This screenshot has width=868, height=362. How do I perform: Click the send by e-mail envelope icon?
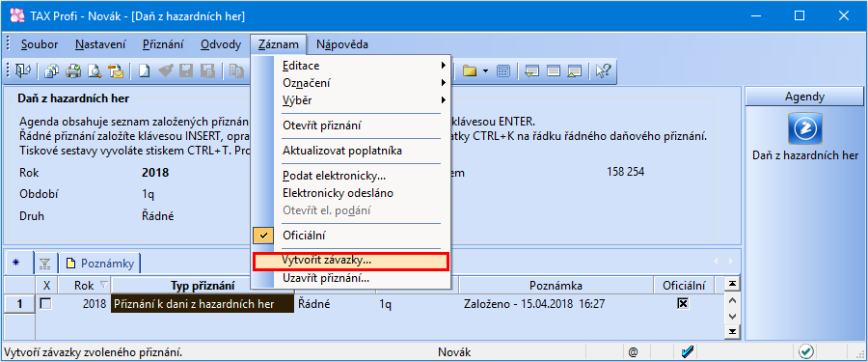tap(116, 71)
